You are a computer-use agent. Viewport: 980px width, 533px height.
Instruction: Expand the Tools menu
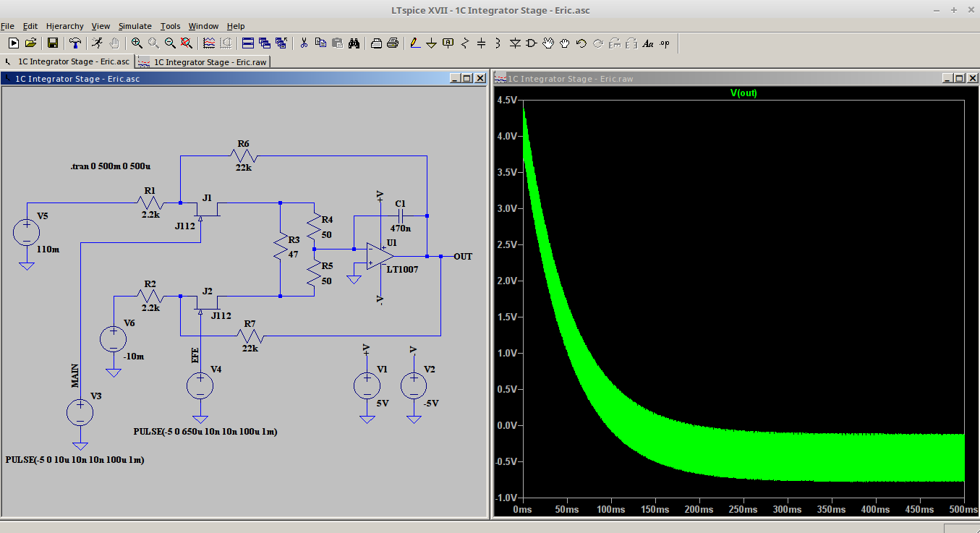(170, 26)
